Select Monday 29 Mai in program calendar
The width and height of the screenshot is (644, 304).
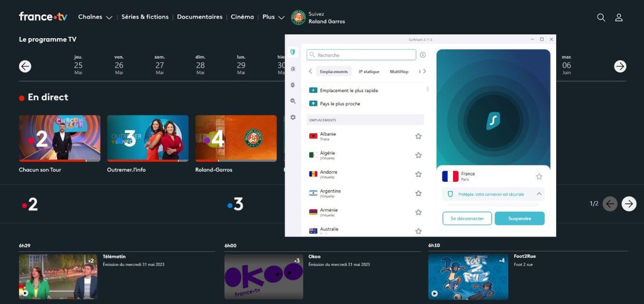pyautogui.click(x=241, y=64)
